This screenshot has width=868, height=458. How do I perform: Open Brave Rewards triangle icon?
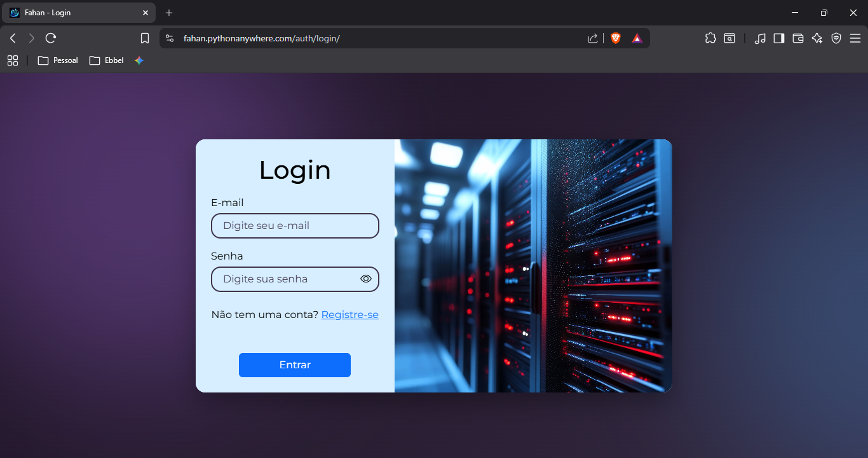[x=637, y=38]
